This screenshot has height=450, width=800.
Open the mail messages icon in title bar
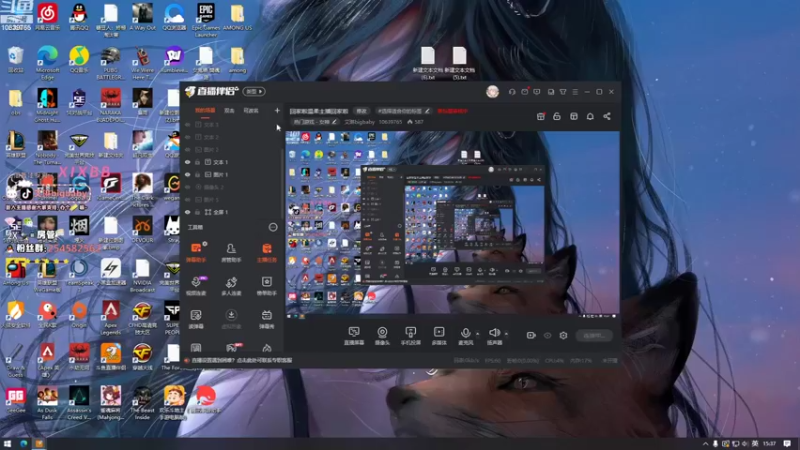[x=524, y=92]
